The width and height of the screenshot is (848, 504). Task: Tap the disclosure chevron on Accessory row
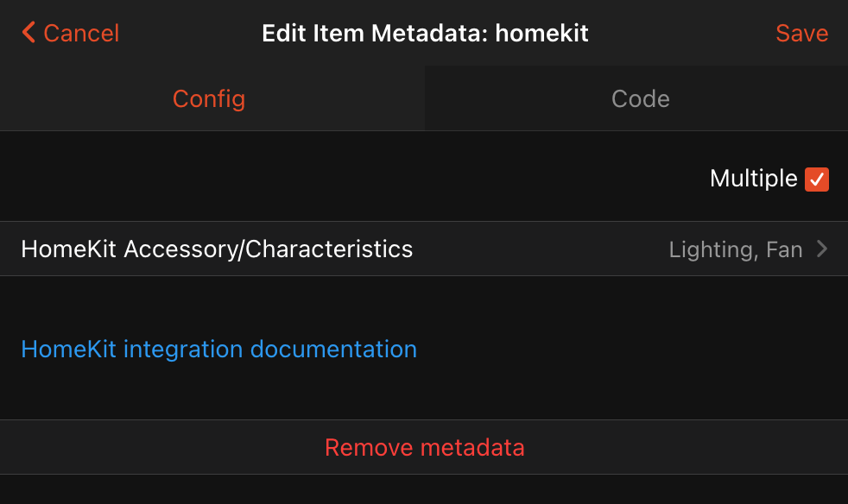(822, 249)
